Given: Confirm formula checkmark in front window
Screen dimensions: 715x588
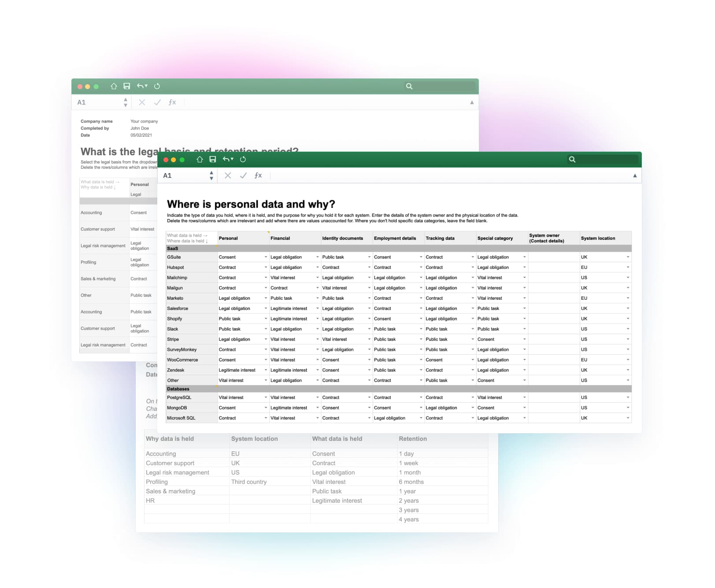Looking at the screenshot, I should 243,175.
